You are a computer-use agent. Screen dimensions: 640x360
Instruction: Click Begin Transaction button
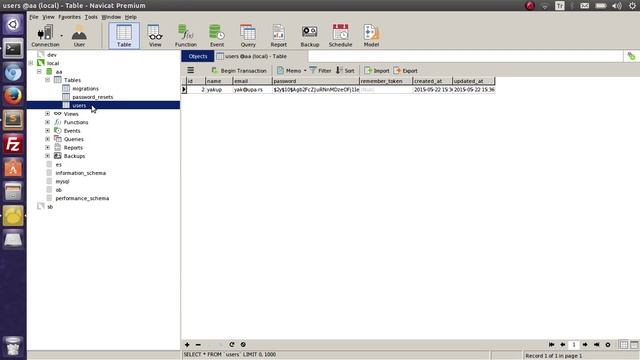click(239, 71)
